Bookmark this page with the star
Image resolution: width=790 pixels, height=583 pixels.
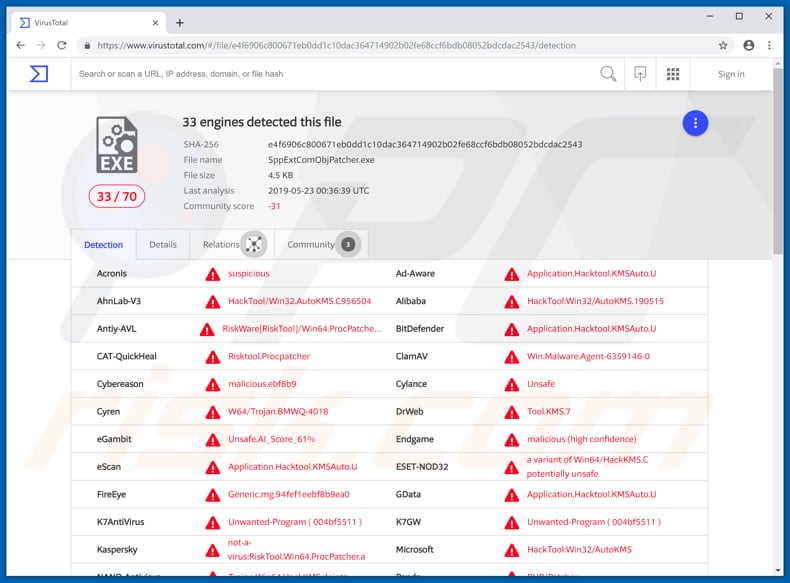[x=723, y=45]
